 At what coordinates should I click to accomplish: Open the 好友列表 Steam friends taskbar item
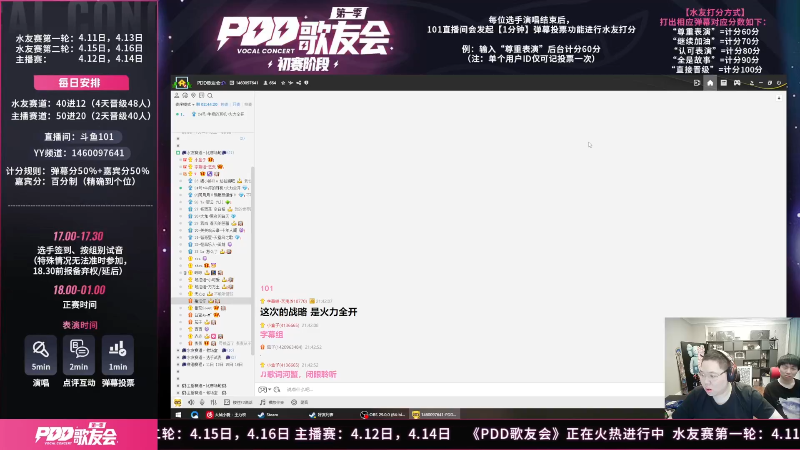tap(322, 415)
